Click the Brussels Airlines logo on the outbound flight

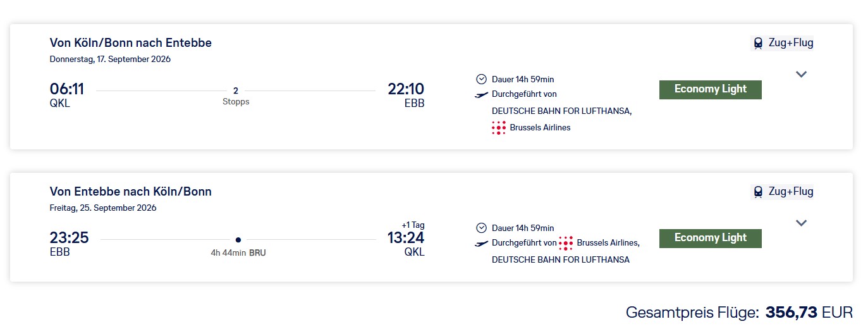tap(499, 128)
